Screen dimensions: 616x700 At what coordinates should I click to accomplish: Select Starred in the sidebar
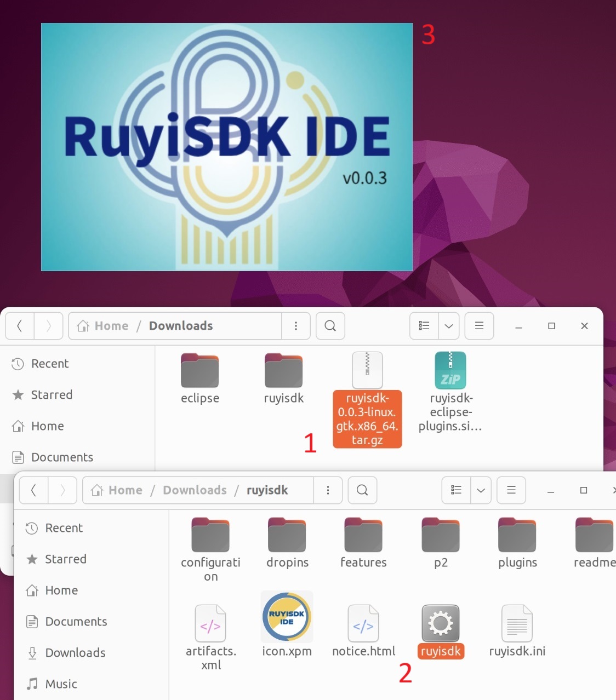click(x=52, y=395)
